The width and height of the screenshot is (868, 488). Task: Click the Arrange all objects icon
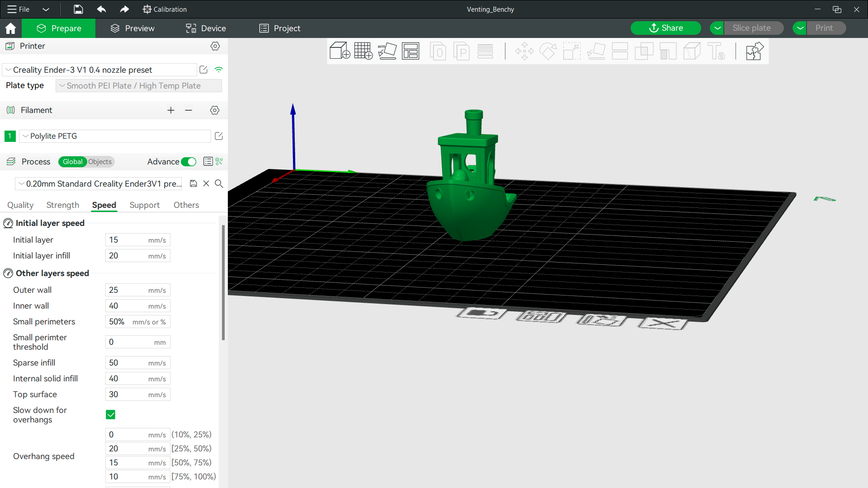point(410,51)
